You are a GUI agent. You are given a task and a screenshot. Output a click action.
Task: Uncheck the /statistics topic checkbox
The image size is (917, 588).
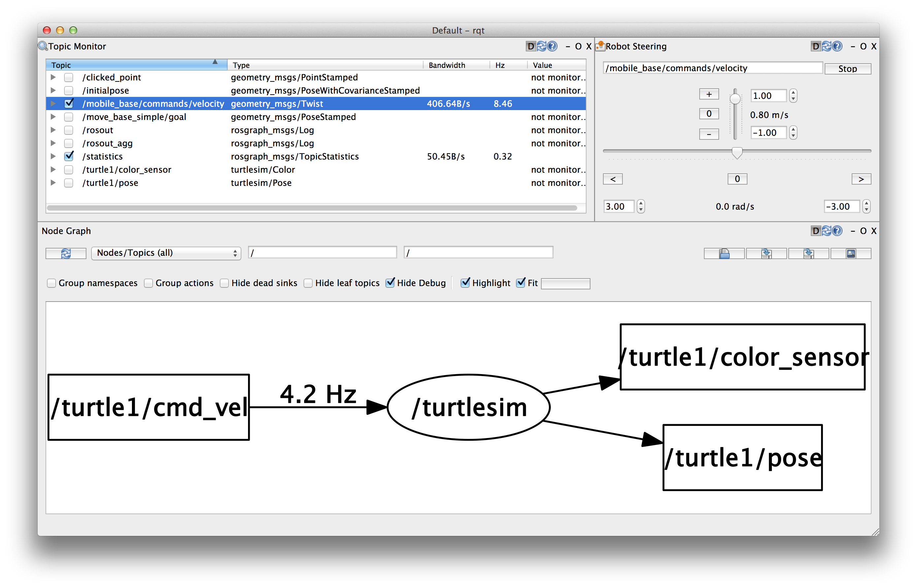tap(69, 157)
